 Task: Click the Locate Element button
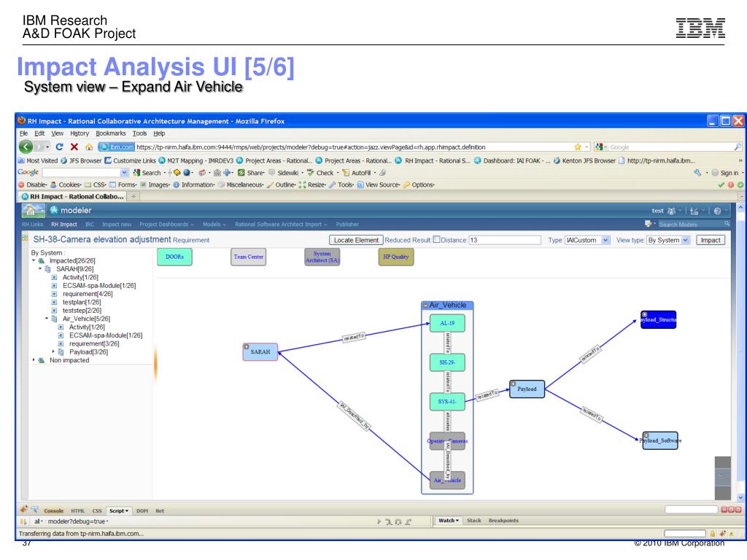(x=356, y=240)
